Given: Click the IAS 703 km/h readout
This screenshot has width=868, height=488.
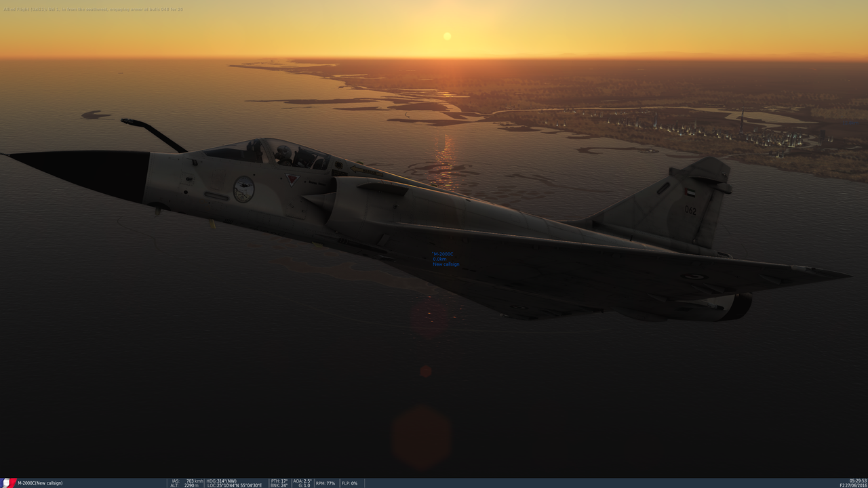Looking at the screenshot, I should (x=187, y=481).
